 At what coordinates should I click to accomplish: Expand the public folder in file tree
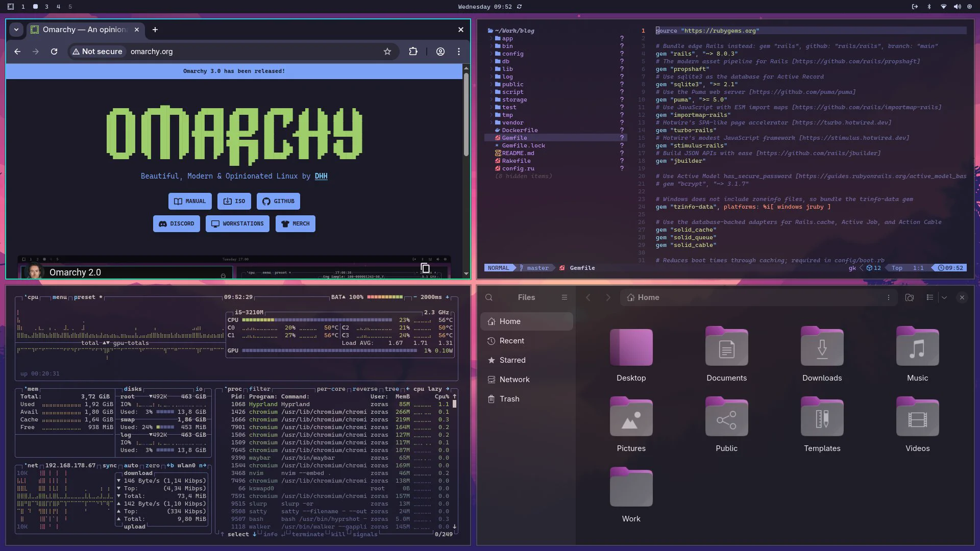point(512,84)
